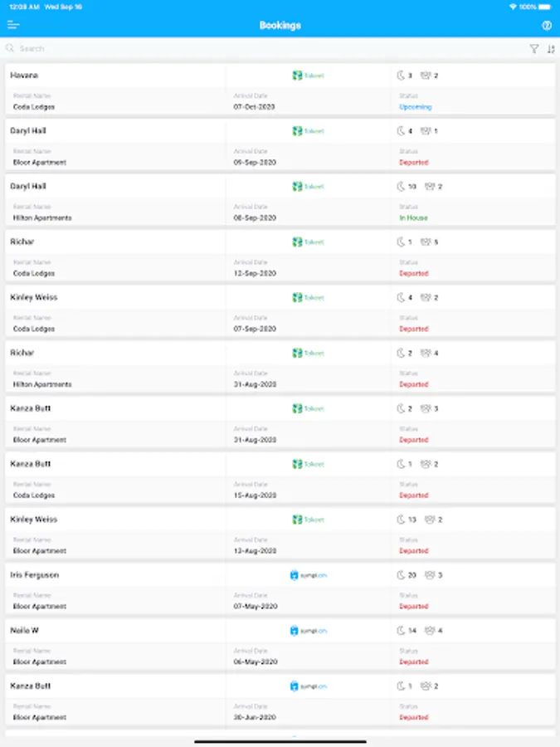The image size is (560, 747).
Task: Select the In House status label
Action: click(x=413, y=218)
